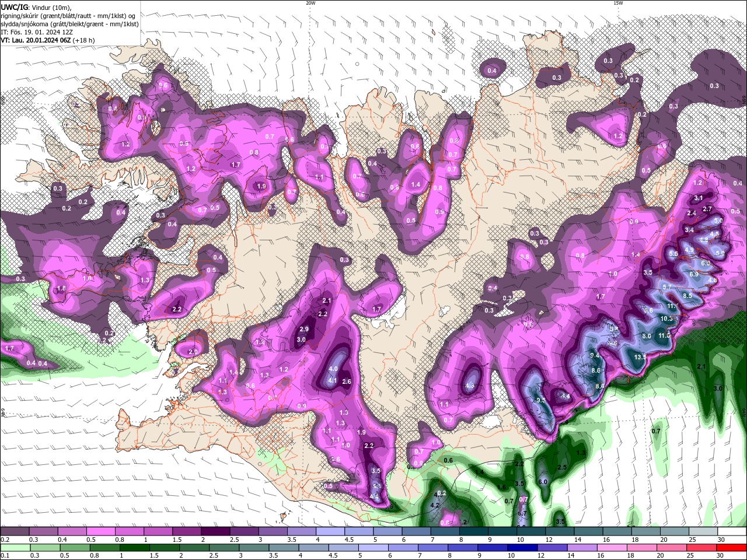Select the crimson rain swatch at 25
Viewport: 747px width, 560px height.
(x=701, y=548)
